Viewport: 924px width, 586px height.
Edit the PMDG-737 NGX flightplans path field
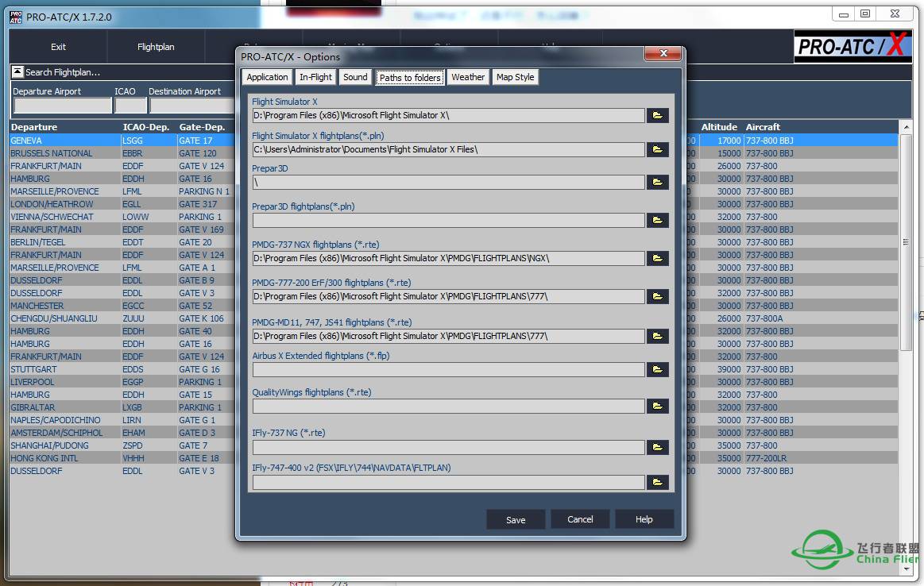[448, 259]
